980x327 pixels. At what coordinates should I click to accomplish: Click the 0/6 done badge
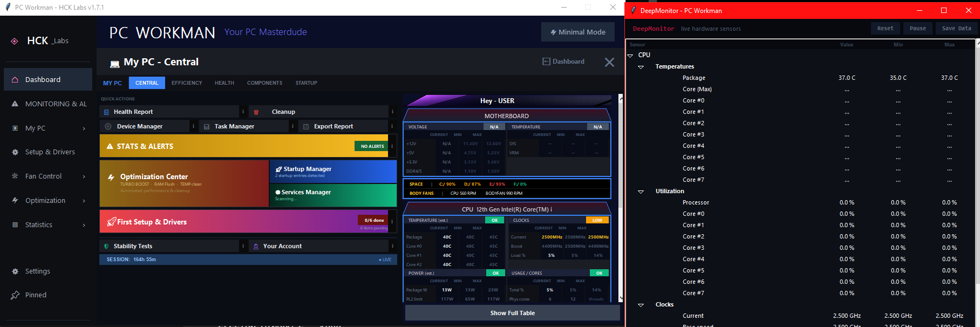tap(373, 220)
